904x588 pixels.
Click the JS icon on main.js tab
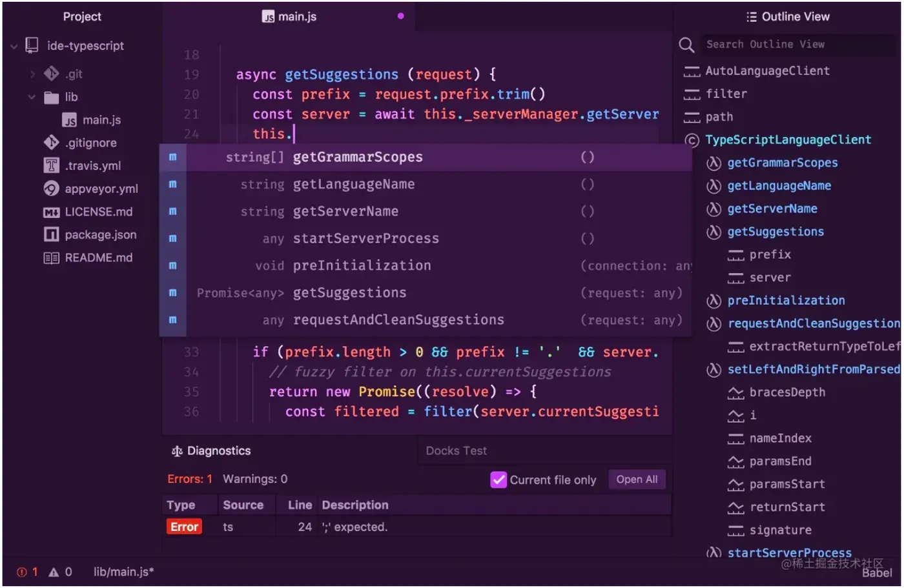[268, 17]
